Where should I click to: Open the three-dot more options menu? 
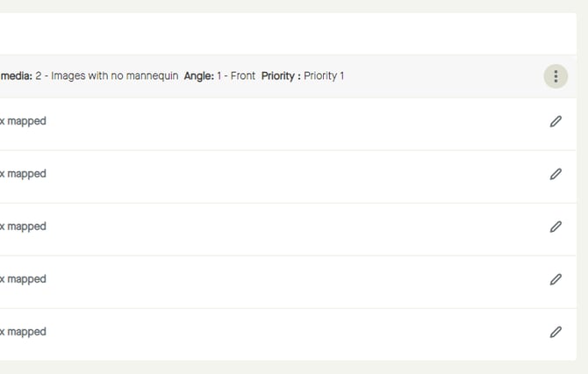[x=556, y=76]
